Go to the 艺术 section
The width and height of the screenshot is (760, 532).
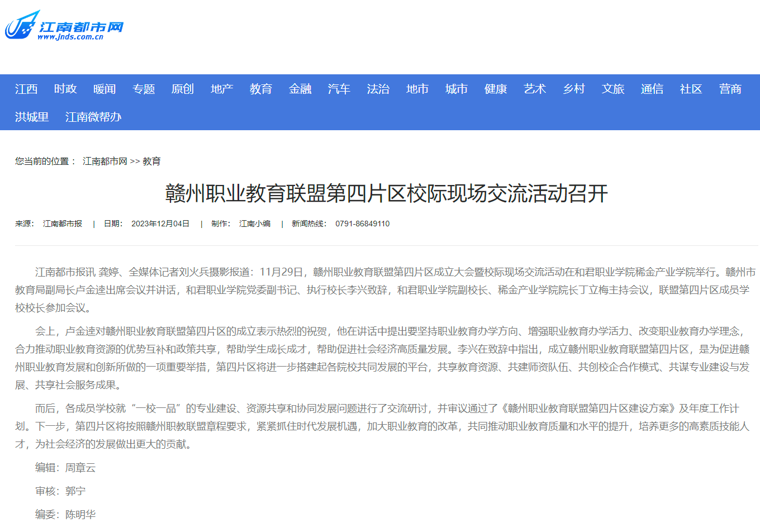pyautogui.click(x=535, y=89)
